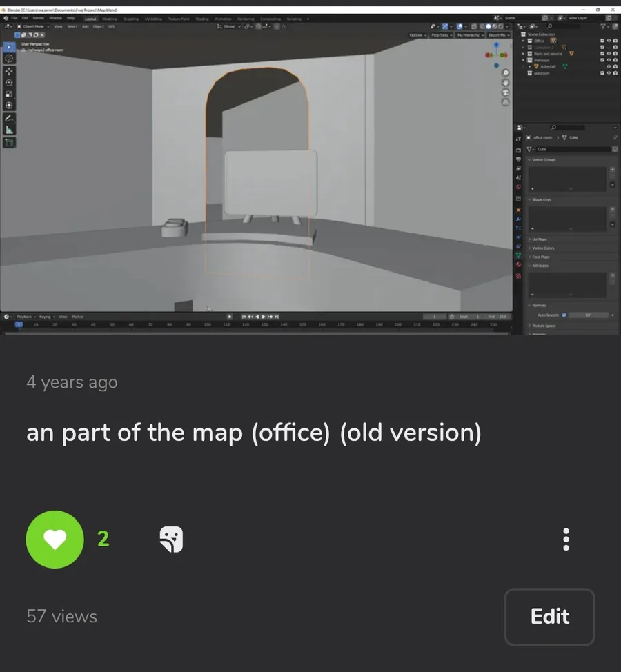Open the Blender Edit menu
This screenshot has width=621, height=672.
(25, 19)
